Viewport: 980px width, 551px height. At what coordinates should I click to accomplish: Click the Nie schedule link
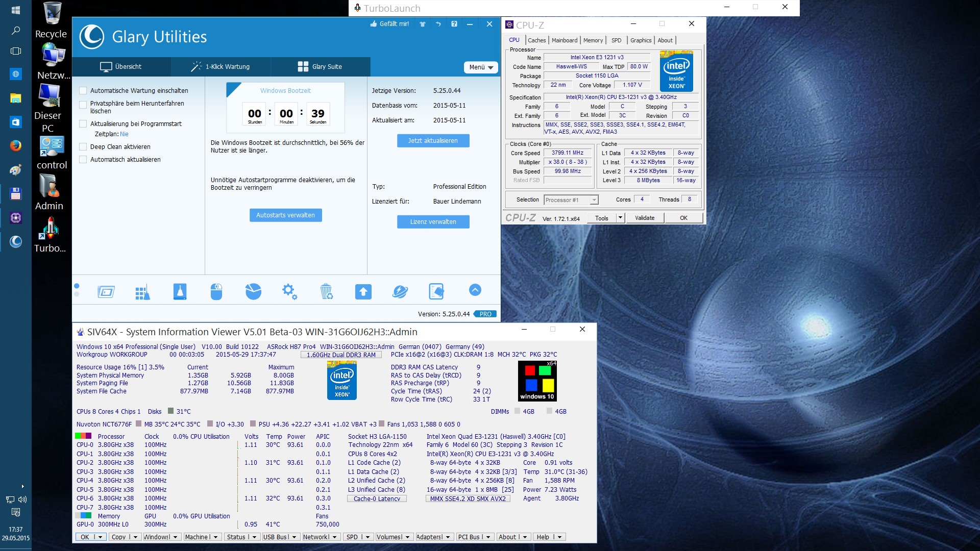(124, 134)
